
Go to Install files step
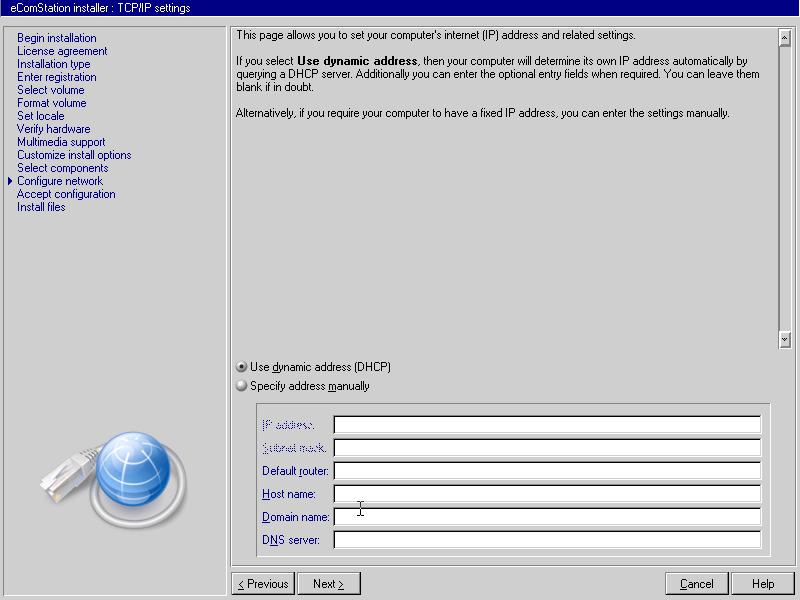click(x=41, y=207)
